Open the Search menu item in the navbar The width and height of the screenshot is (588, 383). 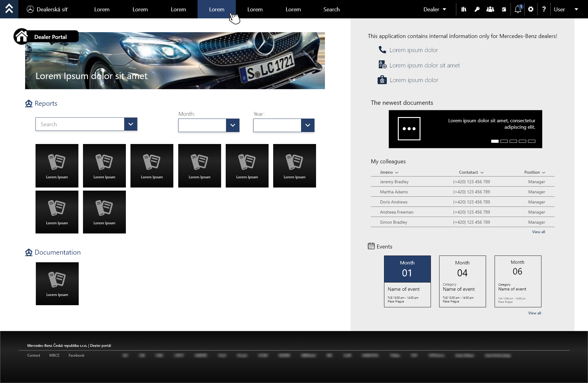coord(331,9)
